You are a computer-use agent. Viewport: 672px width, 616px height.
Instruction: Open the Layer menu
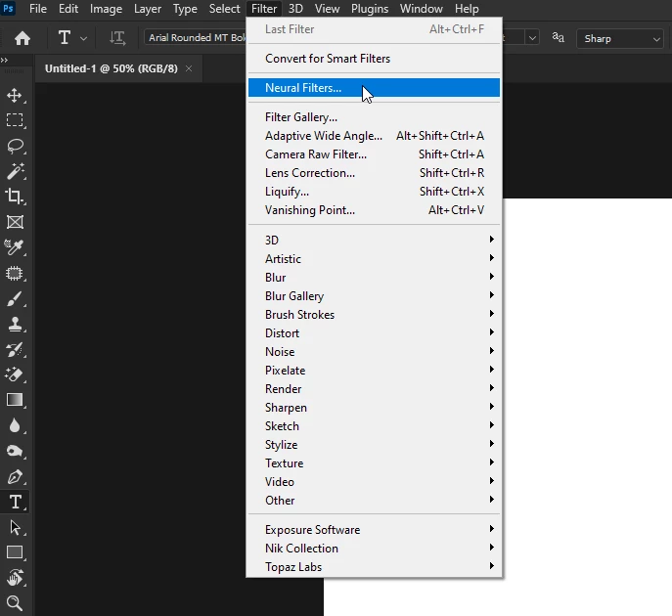(148, 9)
